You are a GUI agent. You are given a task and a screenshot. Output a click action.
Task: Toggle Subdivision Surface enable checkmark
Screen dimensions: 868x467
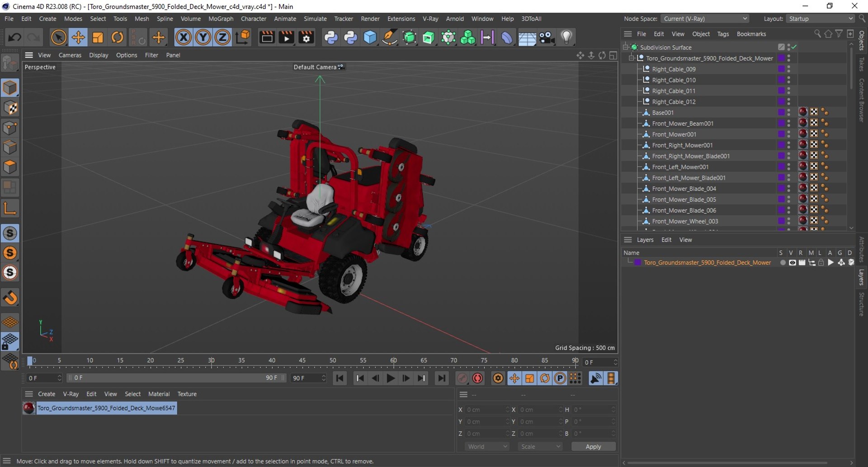point(794,47)
